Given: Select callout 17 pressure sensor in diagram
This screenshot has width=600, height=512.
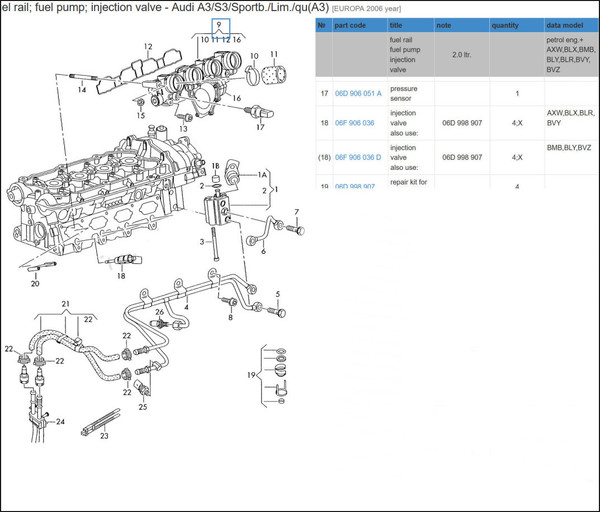Looking at the screenshot, I should tap(260, 127).
